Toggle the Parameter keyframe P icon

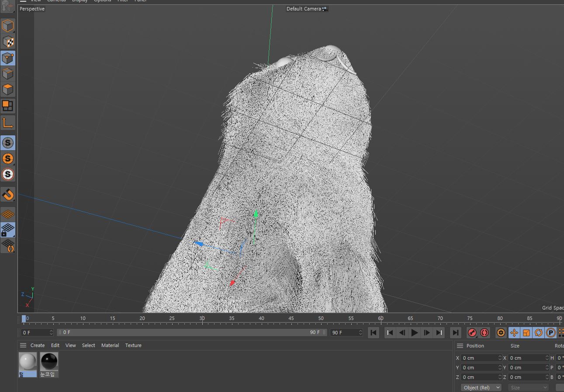(x=551, y=333)
